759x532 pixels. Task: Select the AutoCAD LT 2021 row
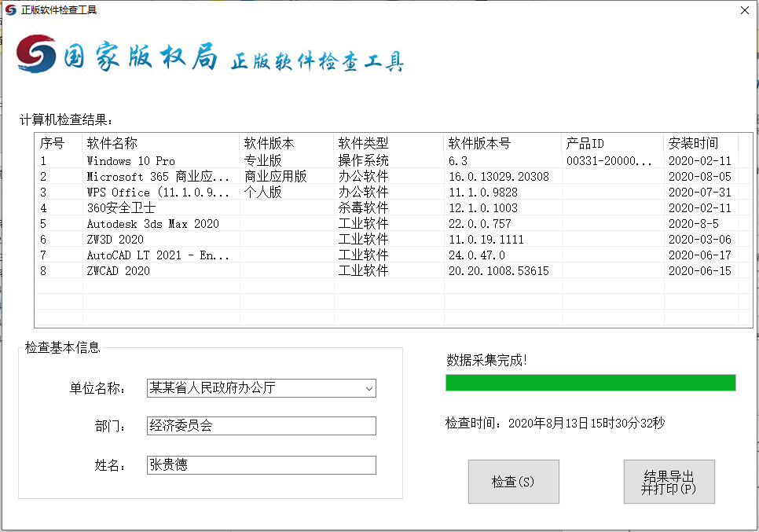(x=157, y=255)
